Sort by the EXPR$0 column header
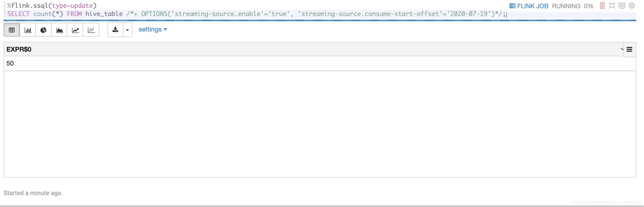This screenshot has width=644, height=207. coord(19,49)
